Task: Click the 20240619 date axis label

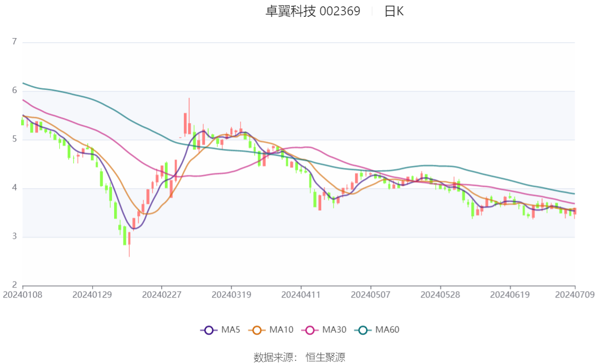Action: (x=510, y=295)
